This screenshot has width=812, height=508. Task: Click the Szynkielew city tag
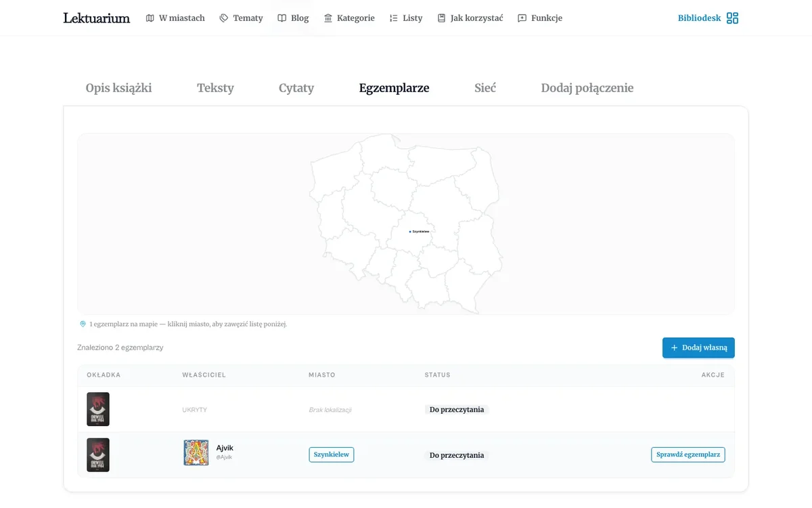pos(332,454)
